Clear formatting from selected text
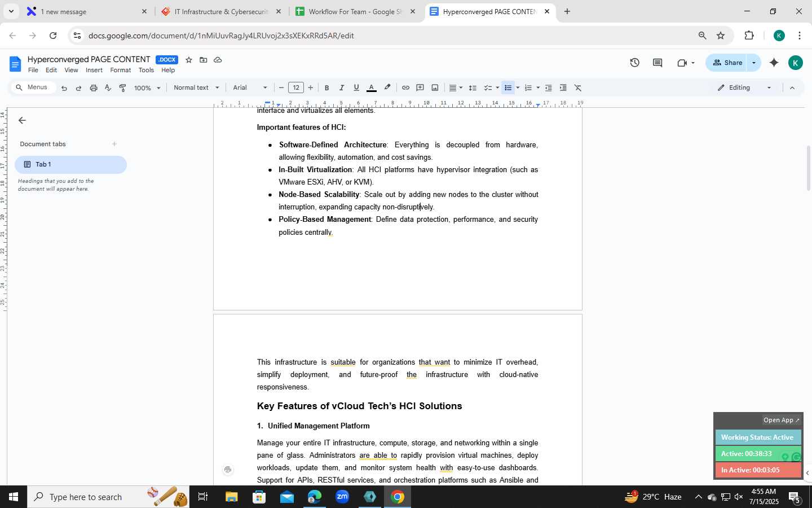Screen dimensions: 812x508 pos(578,88)
